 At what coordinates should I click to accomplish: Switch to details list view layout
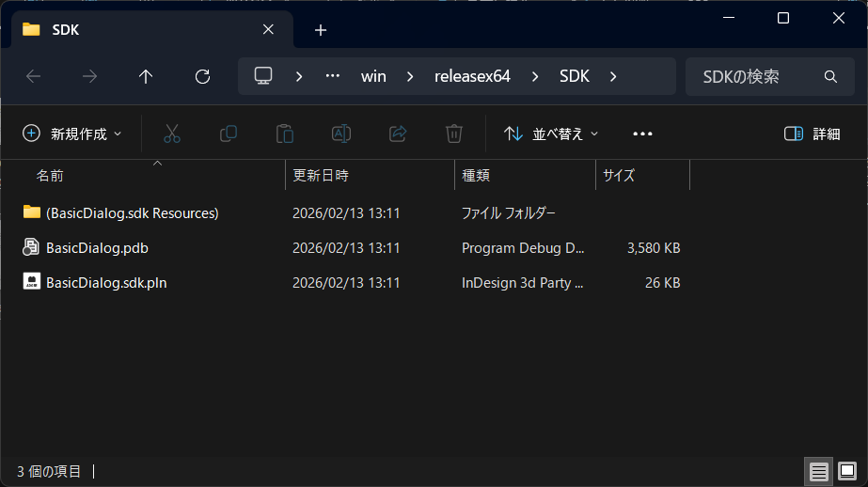click(819, 470)
